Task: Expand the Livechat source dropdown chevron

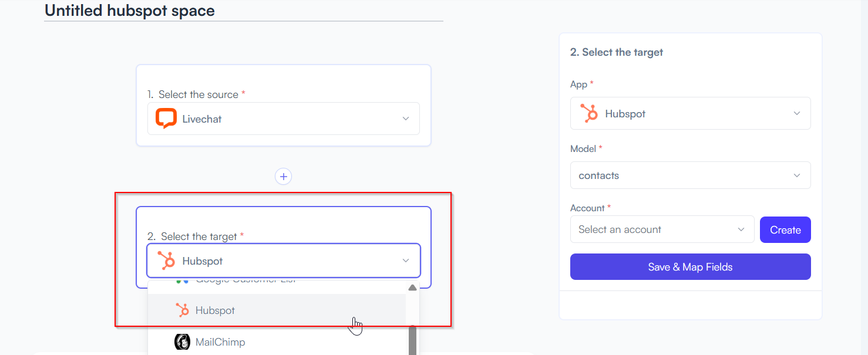Action: (x=406, y=119)
